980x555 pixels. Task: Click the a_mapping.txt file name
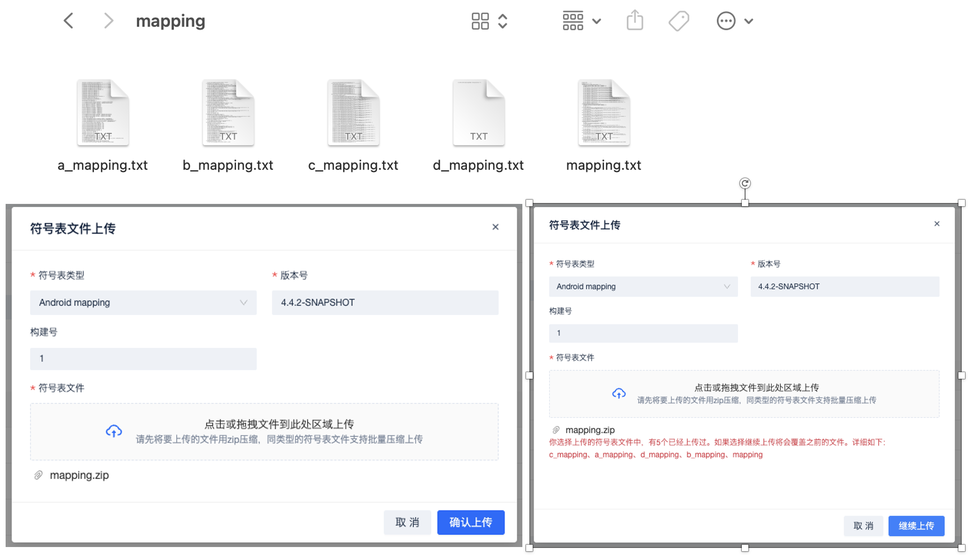pyautogui.click(x=103, y=165)
